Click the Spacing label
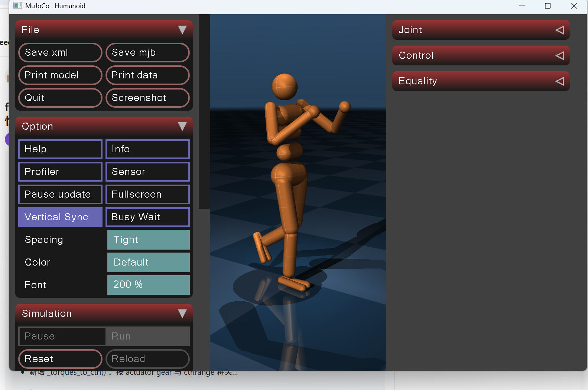 pos(44,240)
